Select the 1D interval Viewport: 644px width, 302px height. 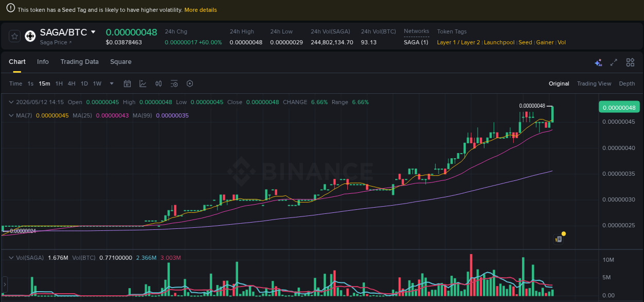click(x=84, y=83)
